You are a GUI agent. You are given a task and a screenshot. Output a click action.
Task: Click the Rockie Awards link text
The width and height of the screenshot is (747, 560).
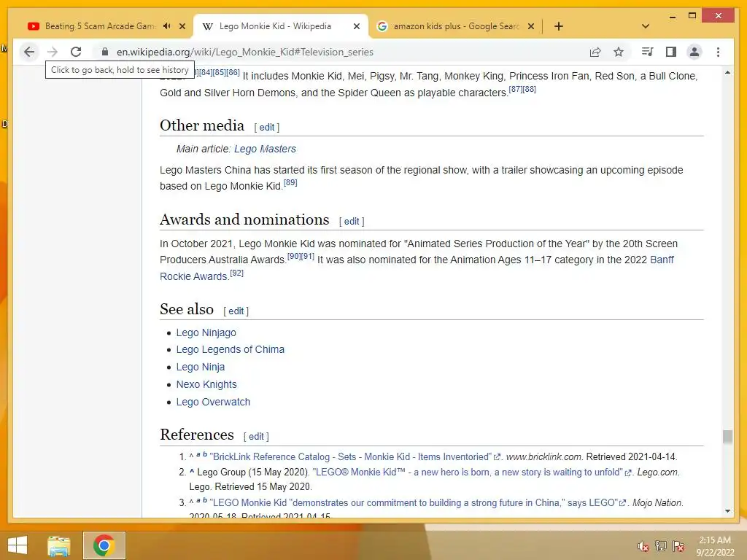pos(194,276)
